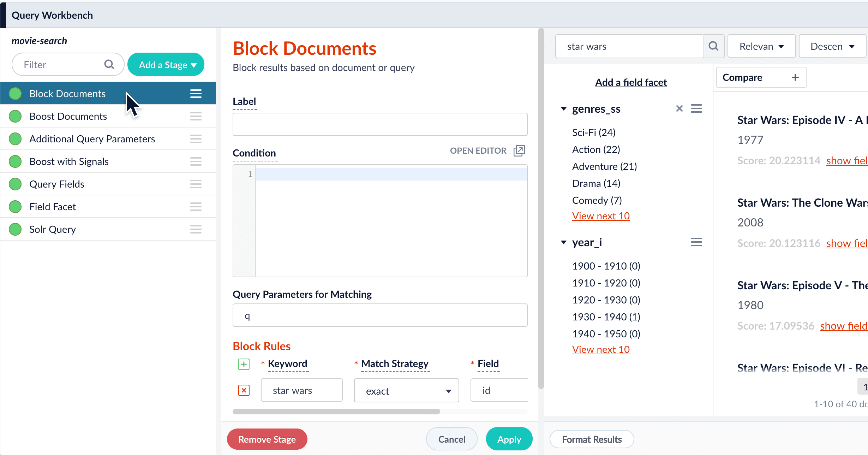
Task: Click the red X to remove star wars rule
Action: pos(244,390)
